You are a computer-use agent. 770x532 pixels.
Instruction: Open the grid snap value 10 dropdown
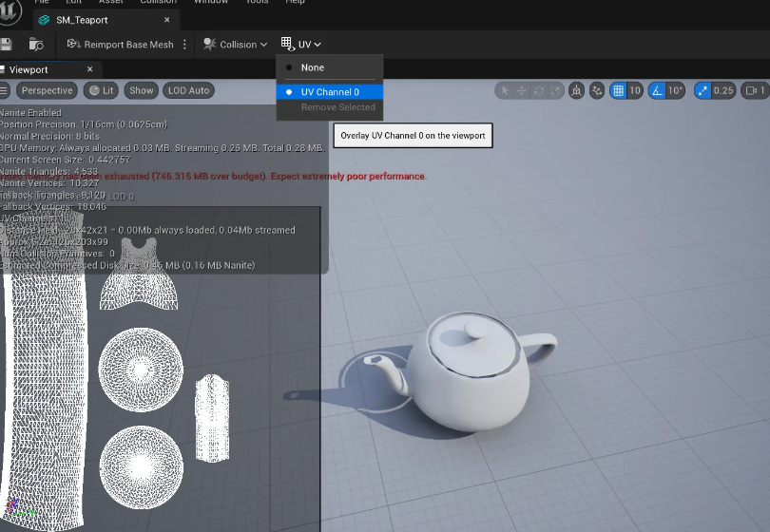click(x=635, y=90)
